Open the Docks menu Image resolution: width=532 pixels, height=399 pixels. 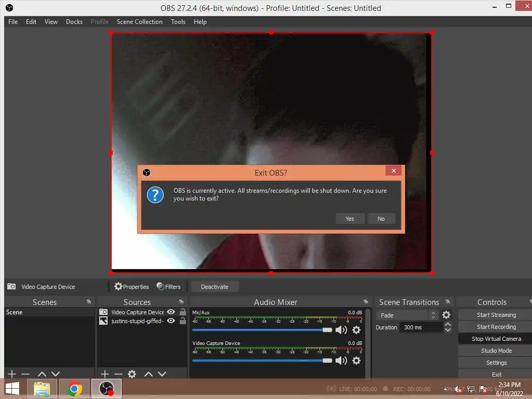point(74,22)
